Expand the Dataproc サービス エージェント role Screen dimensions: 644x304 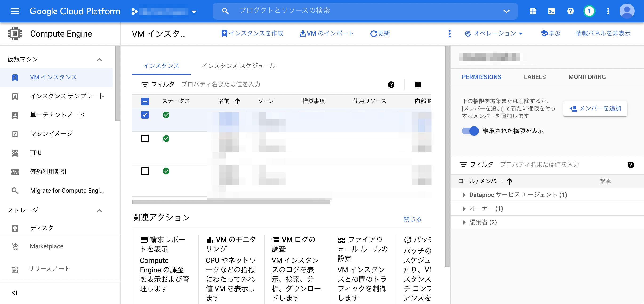point(464,195)
